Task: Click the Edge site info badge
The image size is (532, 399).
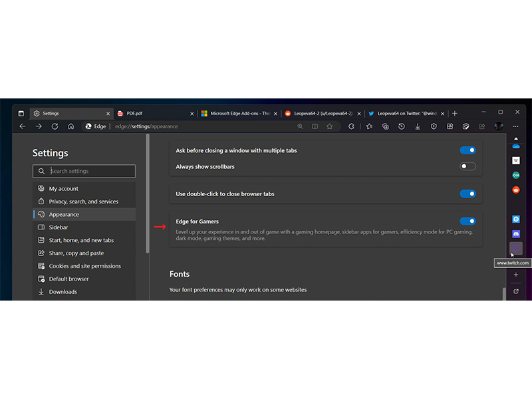Action: tap(95, 126)
